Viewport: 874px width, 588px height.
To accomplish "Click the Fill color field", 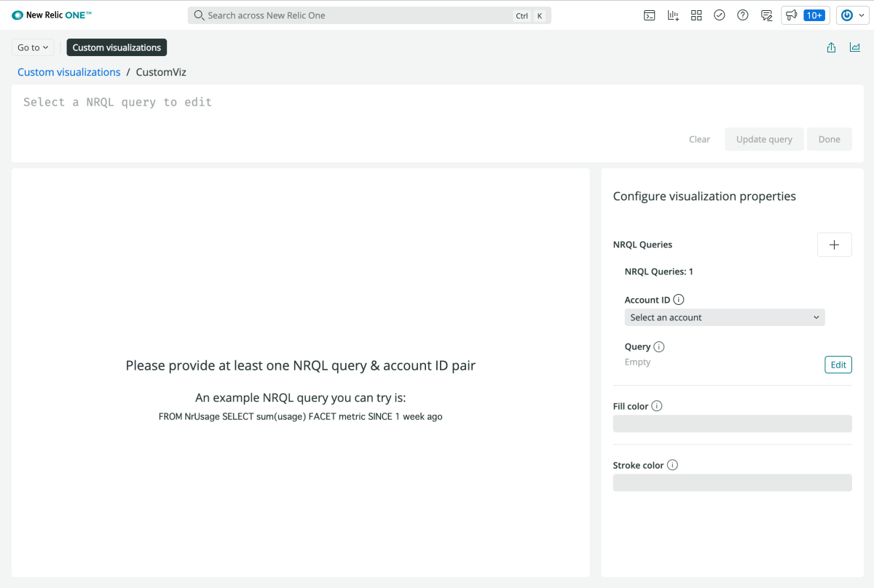I will click(732, 424).
